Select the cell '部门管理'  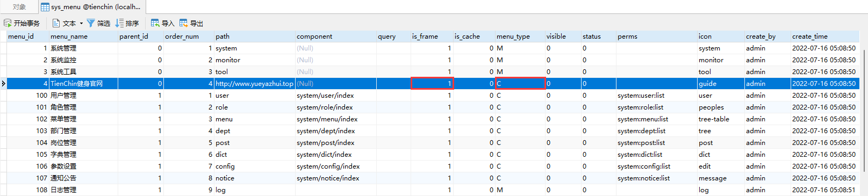[83, 131]
